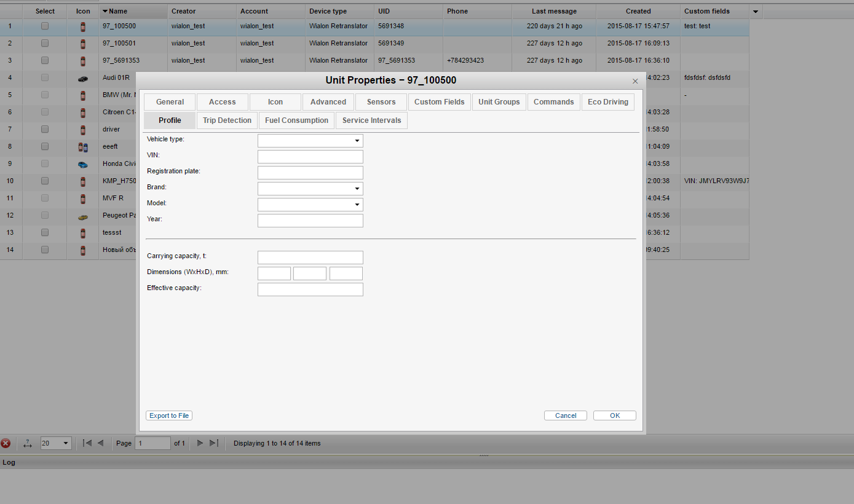This screenshot has width=854, height=504.
Task: Switch to the Sensors tab
Action: [381, 102]
